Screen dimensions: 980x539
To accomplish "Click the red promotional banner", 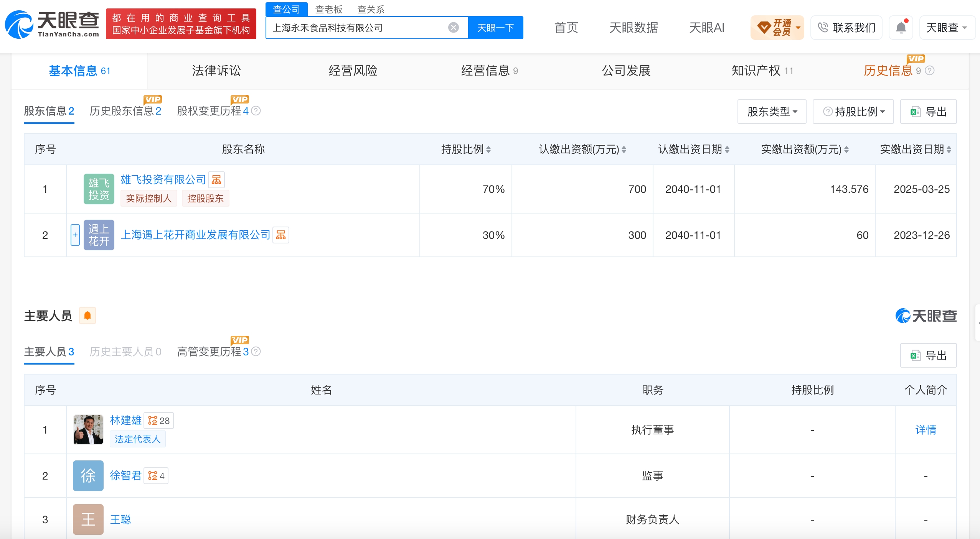I will pyautogui.click(x=181, y=24).
